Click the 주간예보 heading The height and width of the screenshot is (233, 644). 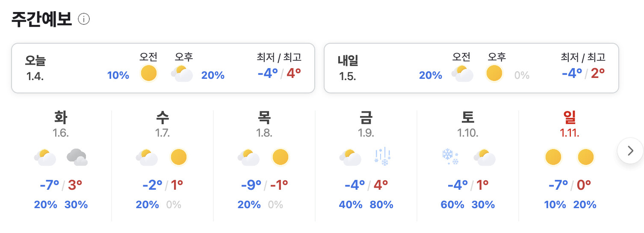coord(41,19)
